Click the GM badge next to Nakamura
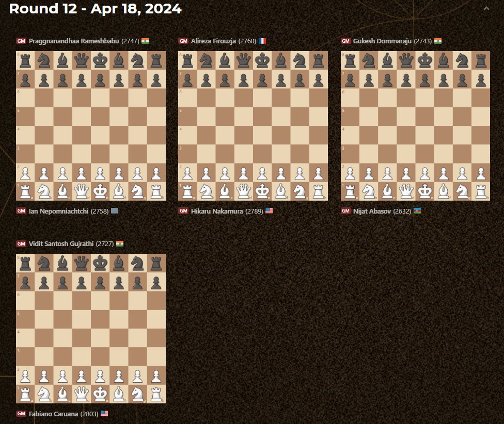The image size is (504, 424). [183, 211]
